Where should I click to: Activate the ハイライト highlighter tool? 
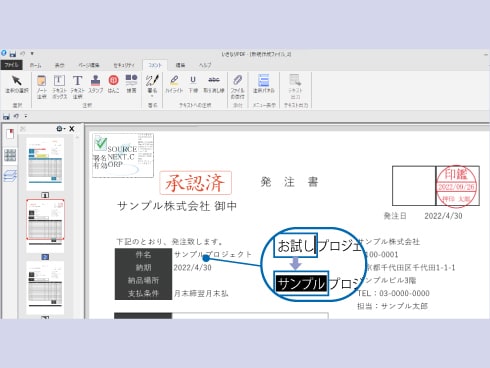pos(174,84)
